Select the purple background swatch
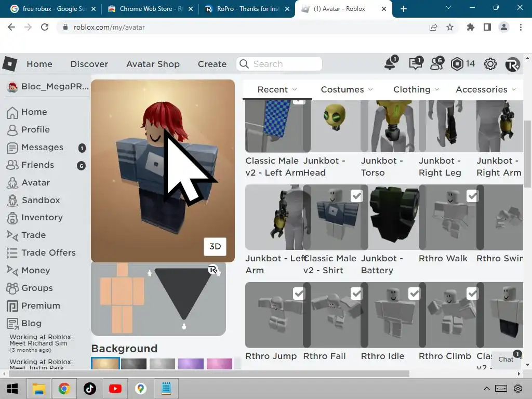Viewport: 532px width, 399px height. click(x=191, y=364)
